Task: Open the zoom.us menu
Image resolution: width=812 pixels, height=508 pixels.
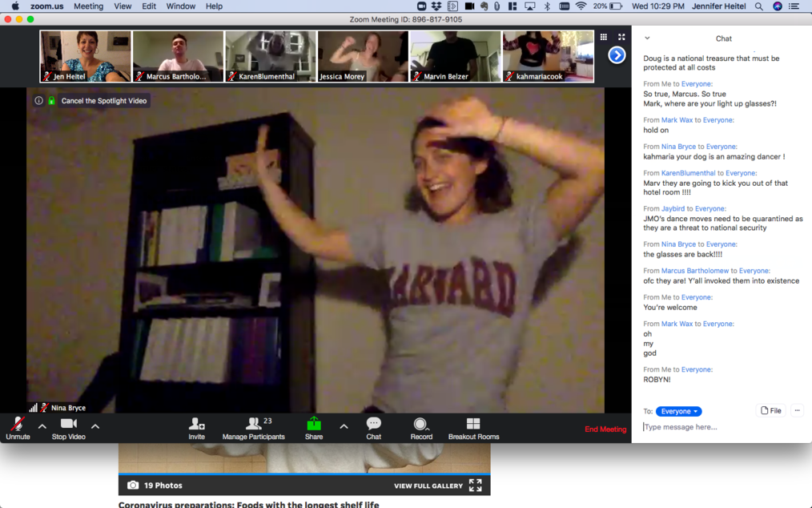Action: pos(46,6)
